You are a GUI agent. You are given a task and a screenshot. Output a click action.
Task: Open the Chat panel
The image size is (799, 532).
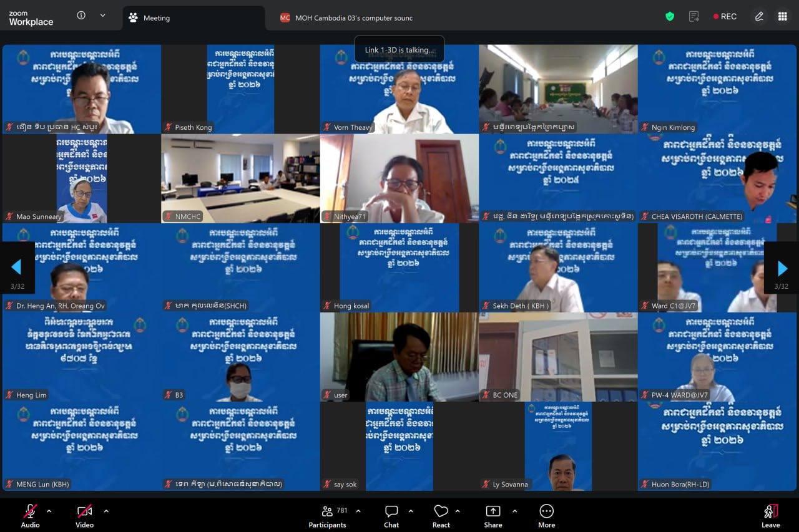tap(391, 516)
